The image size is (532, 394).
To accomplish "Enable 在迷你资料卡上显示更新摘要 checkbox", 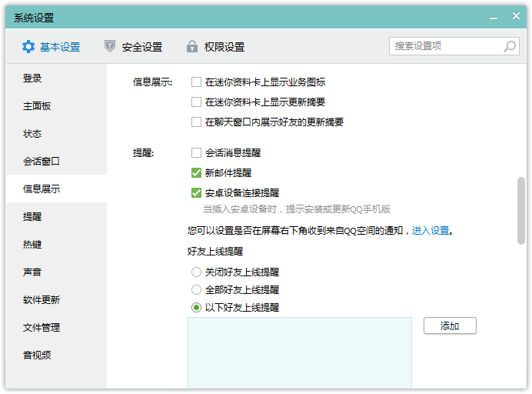I will tap(196, 102).
